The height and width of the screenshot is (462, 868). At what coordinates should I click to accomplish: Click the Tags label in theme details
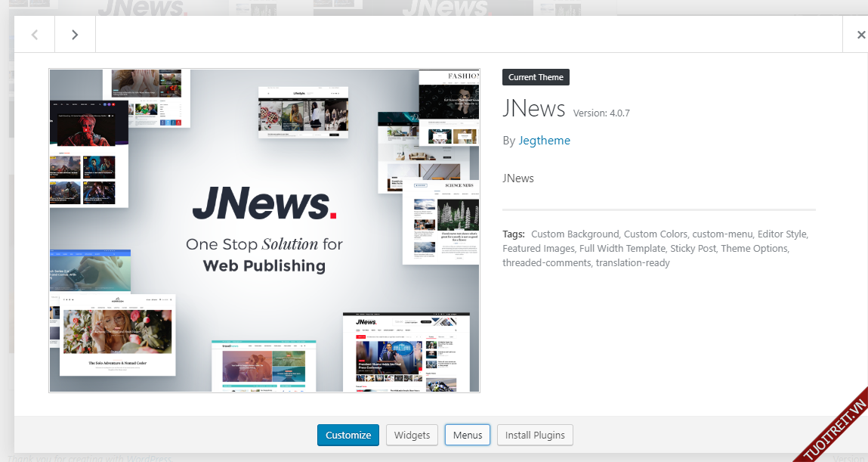point(514,234)
